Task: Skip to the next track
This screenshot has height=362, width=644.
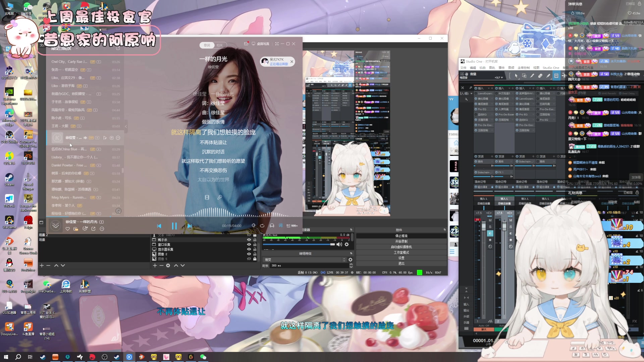Action: click(190, 226)
